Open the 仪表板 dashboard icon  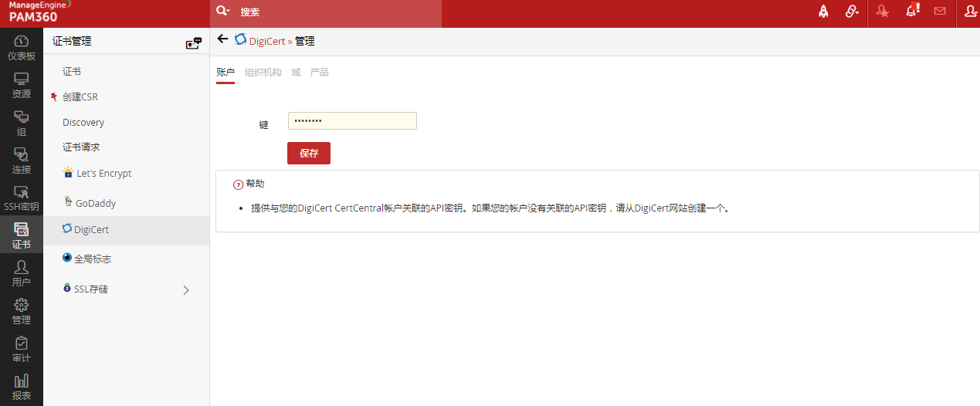tap(22, 48)
